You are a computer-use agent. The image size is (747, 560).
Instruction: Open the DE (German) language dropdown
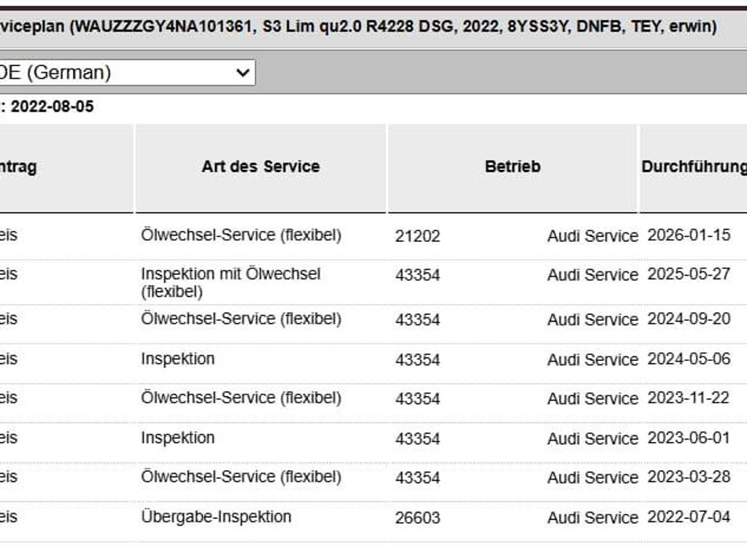(x=127, y=73)
